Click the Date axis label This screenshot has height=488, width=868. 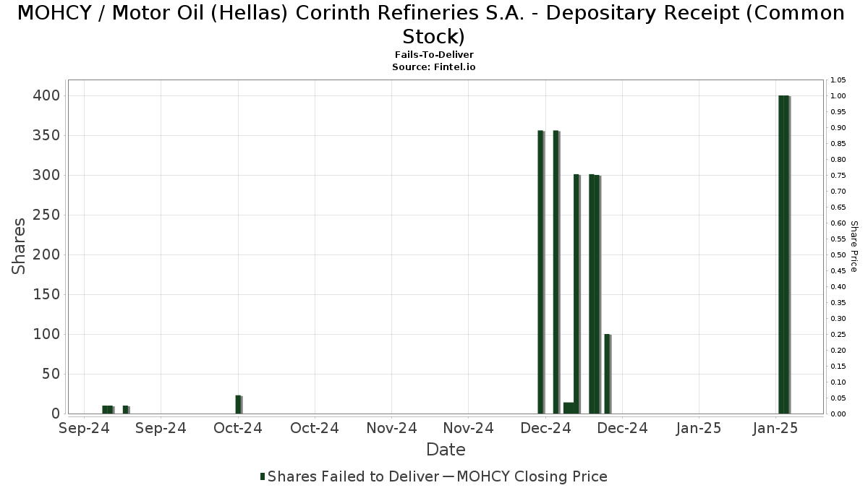(446, 450)
